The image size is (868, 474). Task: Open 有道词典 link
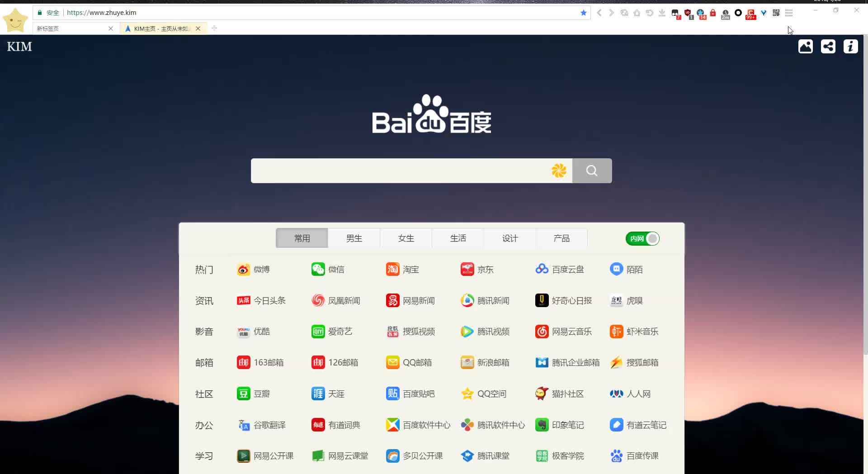(336, 425)
